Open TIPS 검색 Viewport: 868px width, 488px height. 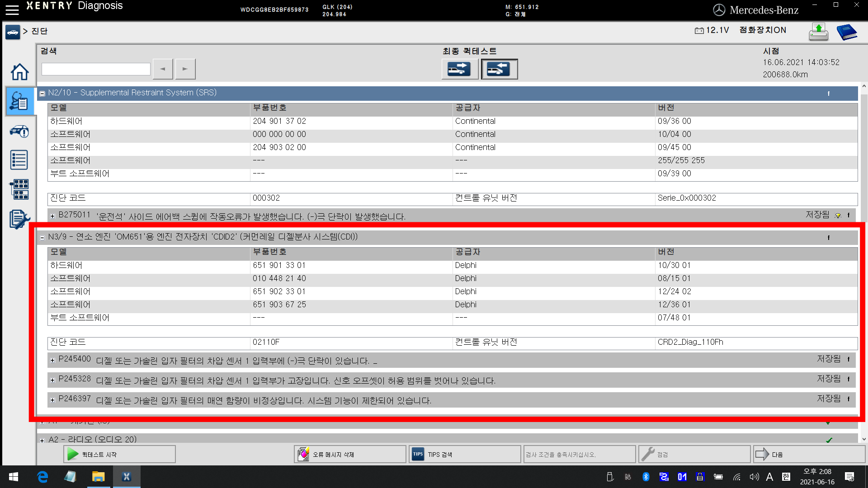click(x=464, y=454)
